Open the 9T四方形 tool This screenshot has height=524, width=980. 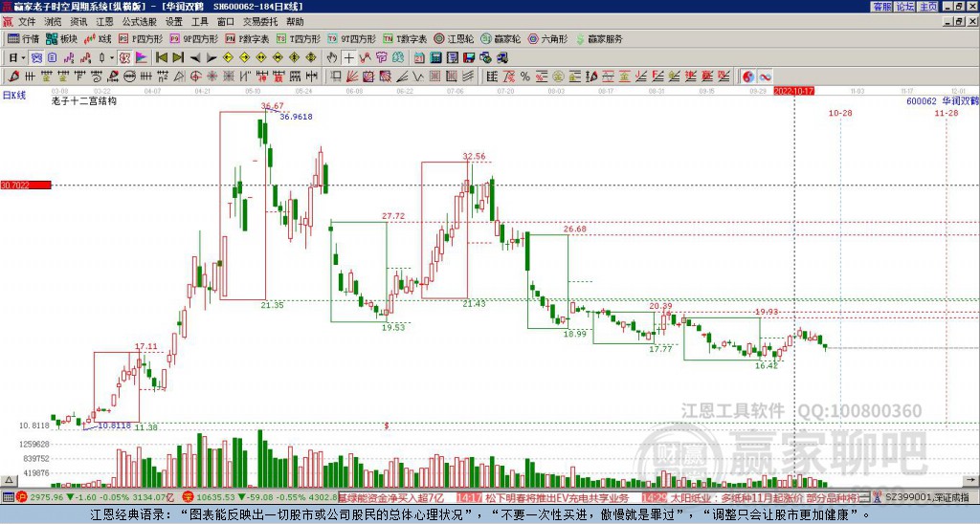pyautogui.click(x=351, y=38)
